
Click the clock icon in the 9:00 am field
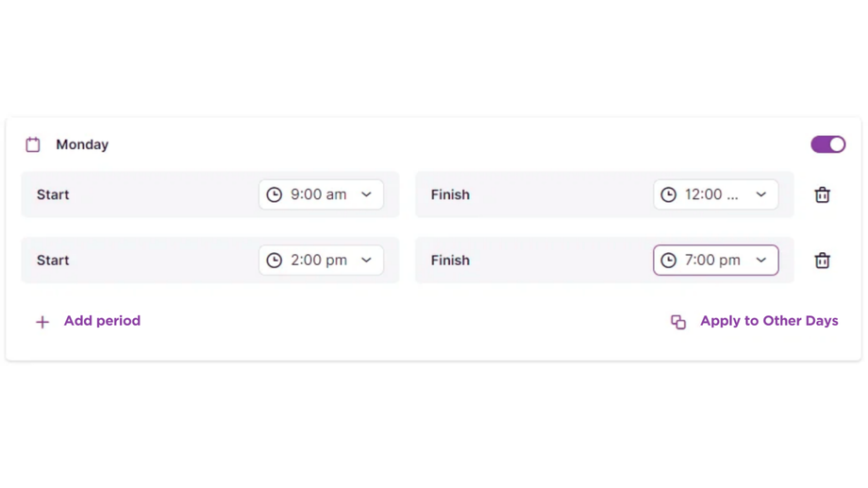(275, 194)
